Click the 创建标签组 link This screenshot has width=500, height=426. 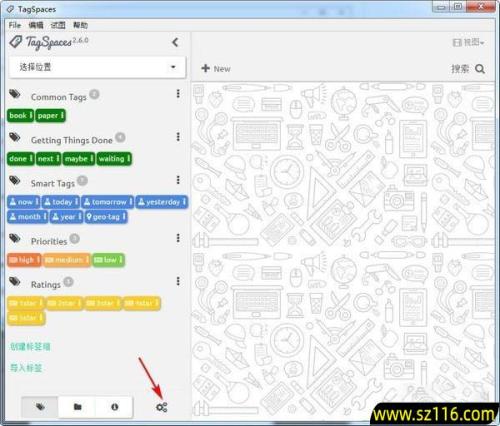pyautogui.click(x=30, y=347)
